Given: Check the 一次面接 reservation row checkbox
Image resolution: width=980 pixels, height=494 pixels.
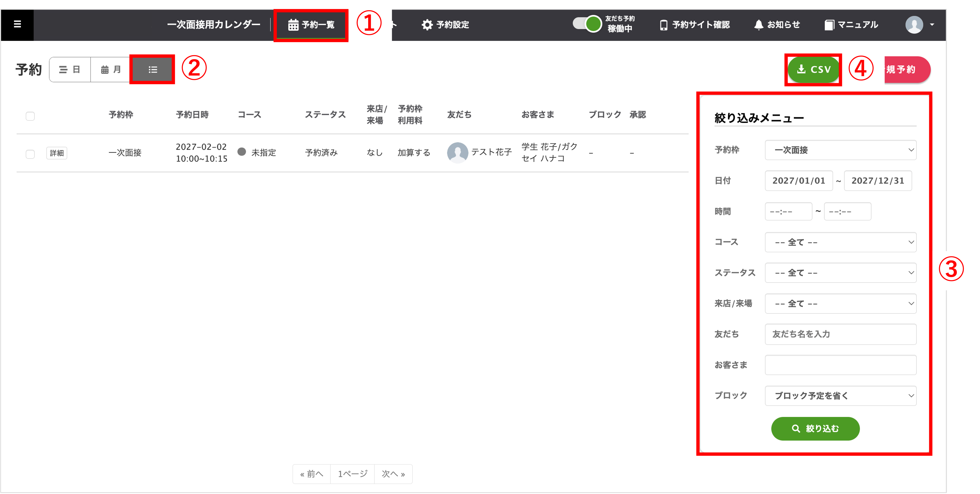Looking at the screenshot, I should coord(30,154).
